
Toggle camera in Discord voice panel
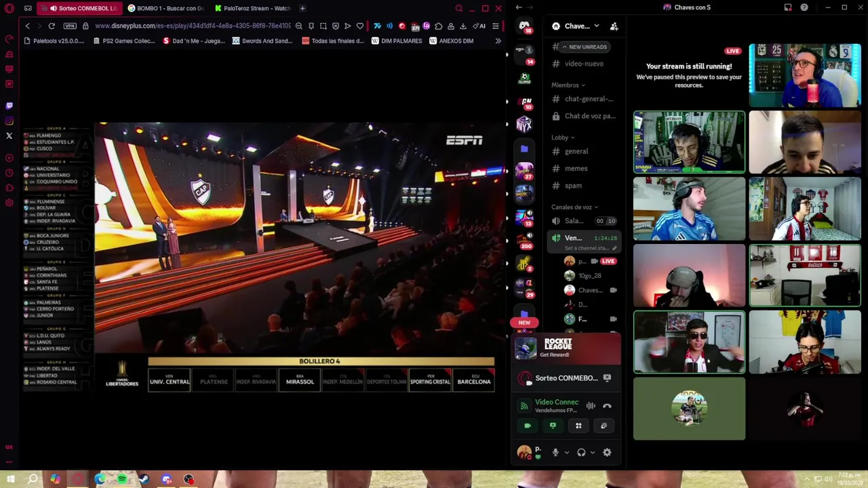528,426
